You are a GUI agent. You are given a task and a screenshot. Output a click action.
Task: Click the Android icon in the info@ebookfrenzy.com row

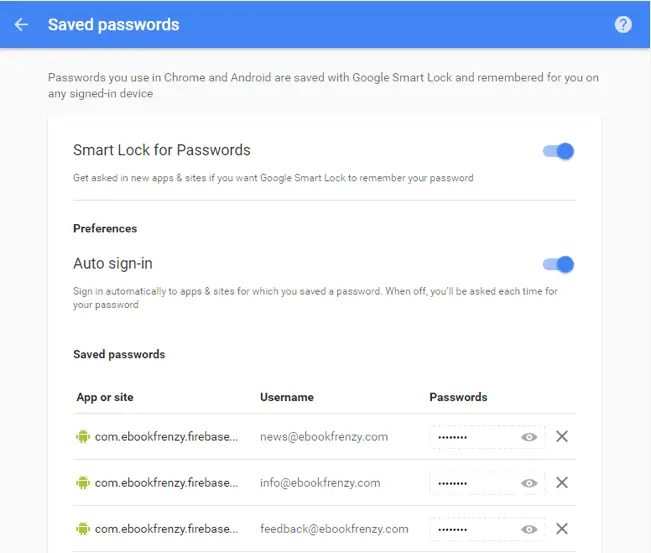pos(83,483)
